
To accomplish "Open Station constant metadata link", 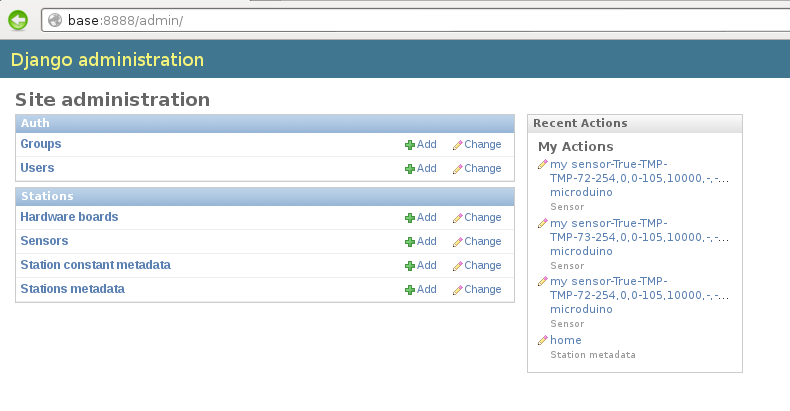I will pyautogui.click(x=95, y=265).
